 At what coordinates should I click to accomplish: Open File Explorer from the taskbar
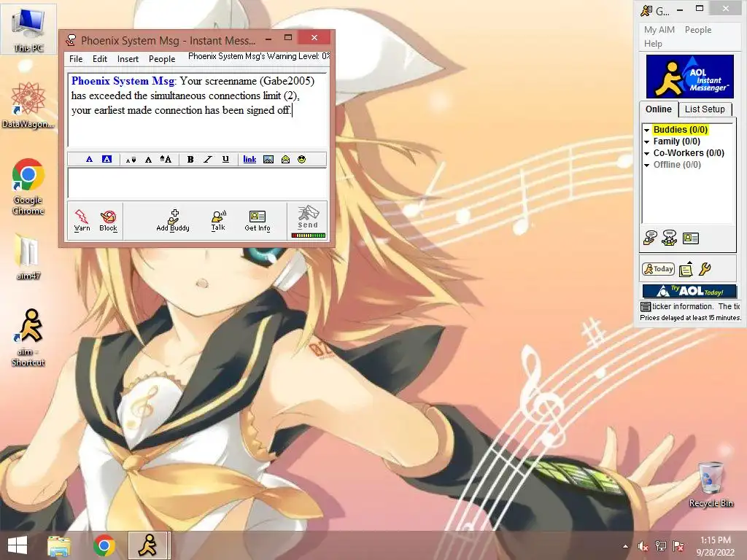point(59,545)
